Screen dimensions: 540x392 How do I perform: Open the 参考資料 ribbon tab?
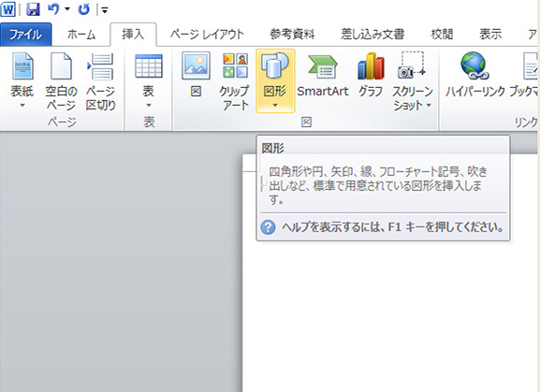[292, 34]
